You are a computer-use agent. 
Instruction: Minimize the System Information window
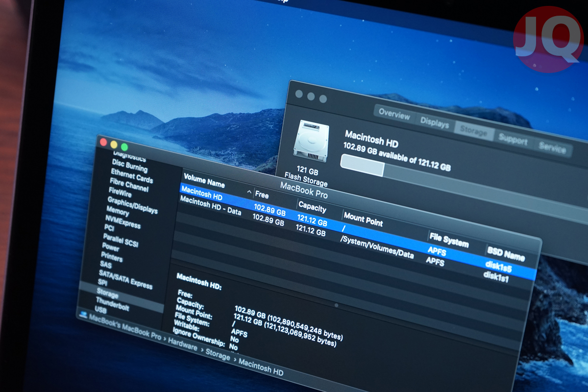[114, 145]
